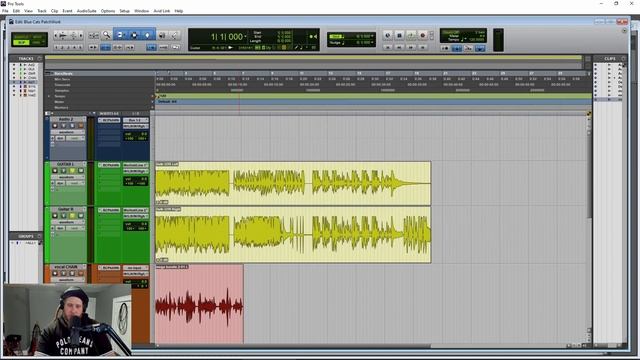Add a meter change with Meter plus button
This screenshot has height=360, width=640.
tap(153, 102)
